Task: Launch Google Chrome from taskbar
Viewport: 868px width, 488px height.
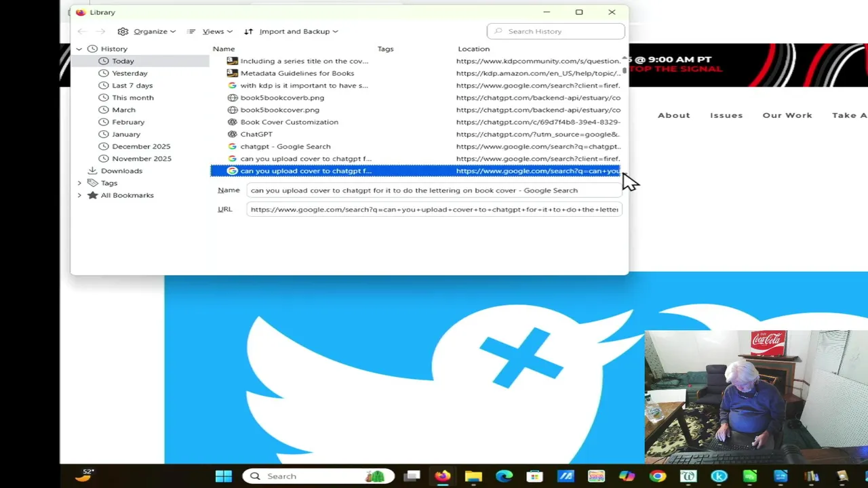Action: tap(657, 476)
